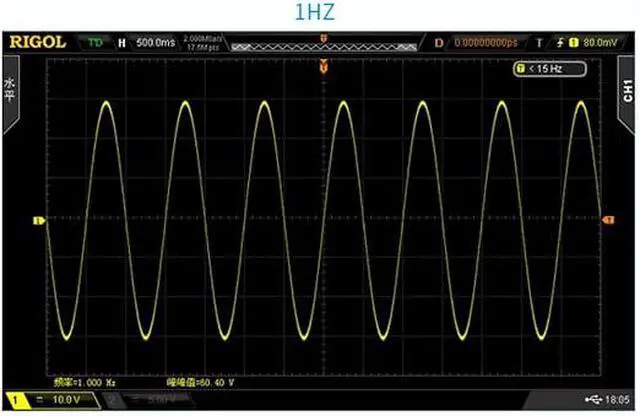Click the orange trigger position marker at top
The width and height of the screenshot is (640, 416).
point(322,67)
